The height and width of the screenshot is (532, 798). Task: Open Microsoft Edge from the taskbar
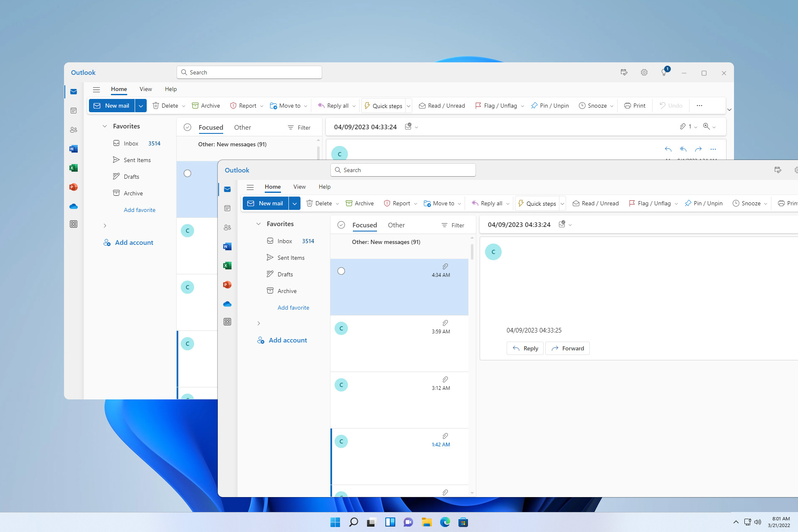tap(445, 522)
